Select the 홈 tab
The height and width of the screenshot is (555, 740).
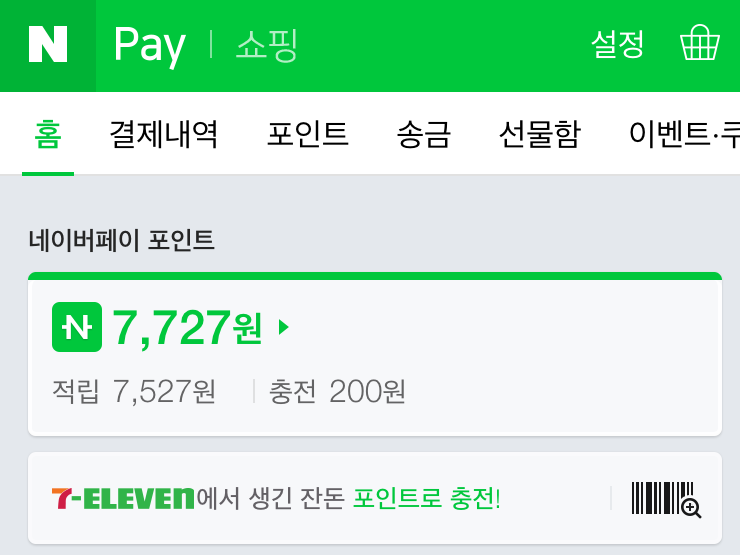pos(48,135)
